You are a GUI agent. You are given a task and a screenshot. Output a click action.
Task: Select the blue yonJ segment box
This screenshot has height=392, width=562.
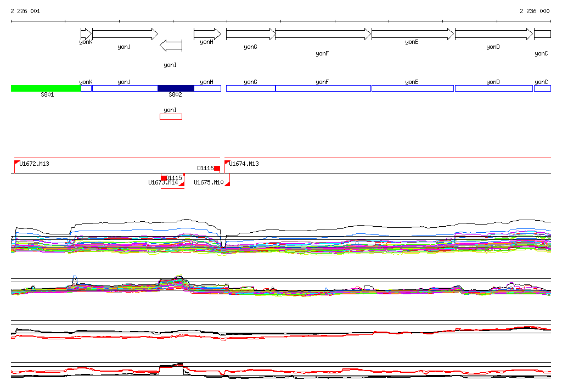click(x=125, y=88)
